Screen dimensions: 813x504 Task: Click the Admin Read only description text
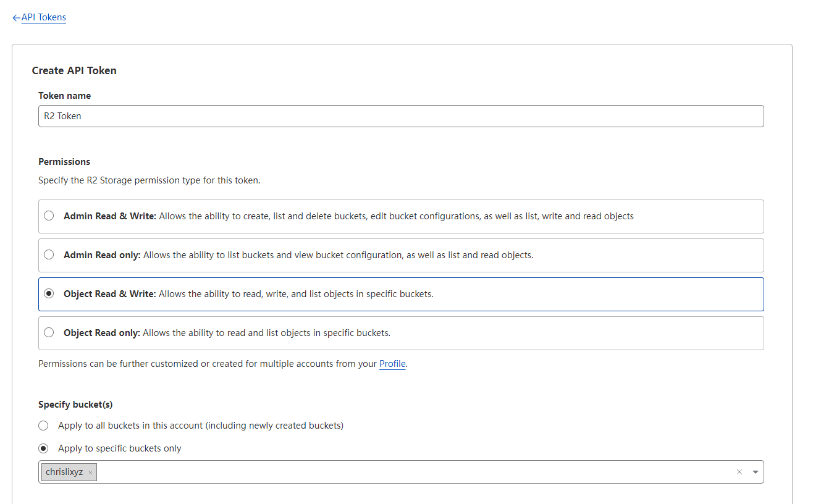coord(338,255)
